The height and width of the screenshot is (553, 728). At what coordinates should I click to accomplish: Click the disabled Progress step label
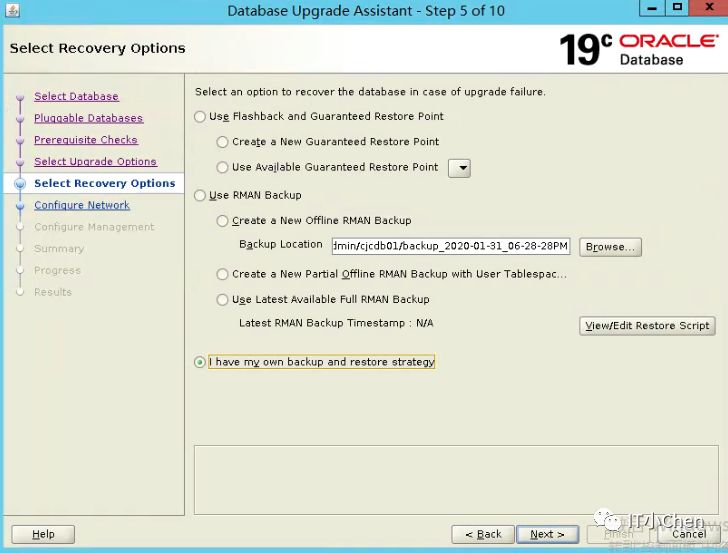(58, 270)
